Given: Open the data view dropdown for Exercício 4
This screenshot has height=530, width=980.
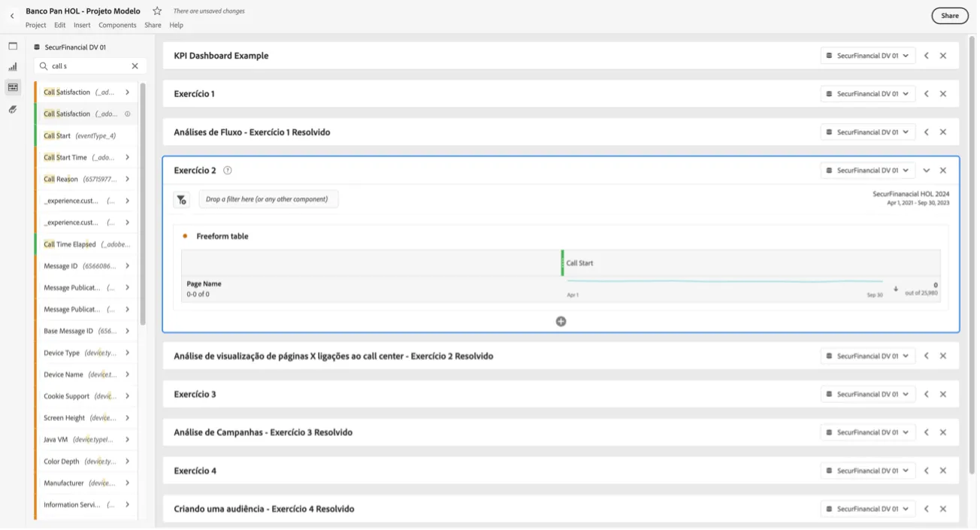Looking at the screenshot, I should click(868, 471).
